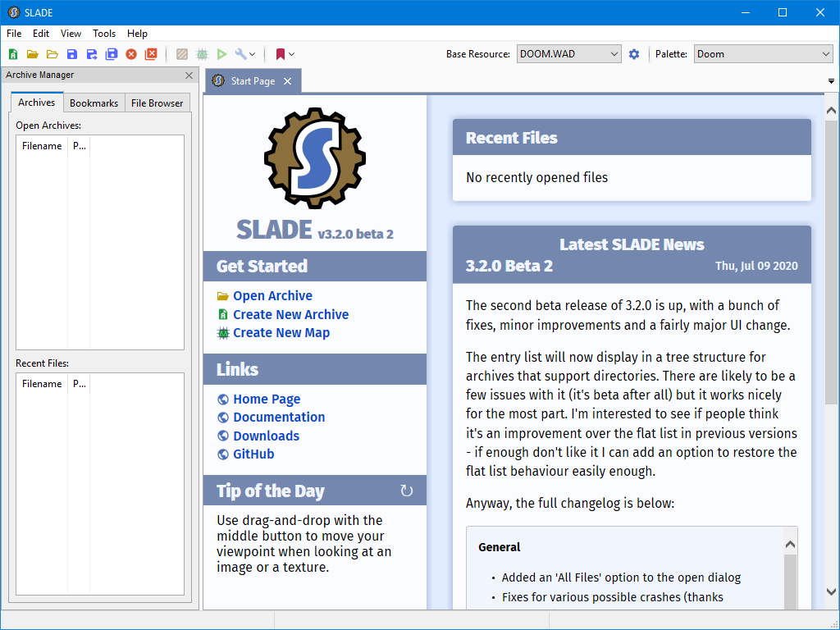Click the globe icon beside Home Page
Viewport: 840px width, 630px height.
223,399
